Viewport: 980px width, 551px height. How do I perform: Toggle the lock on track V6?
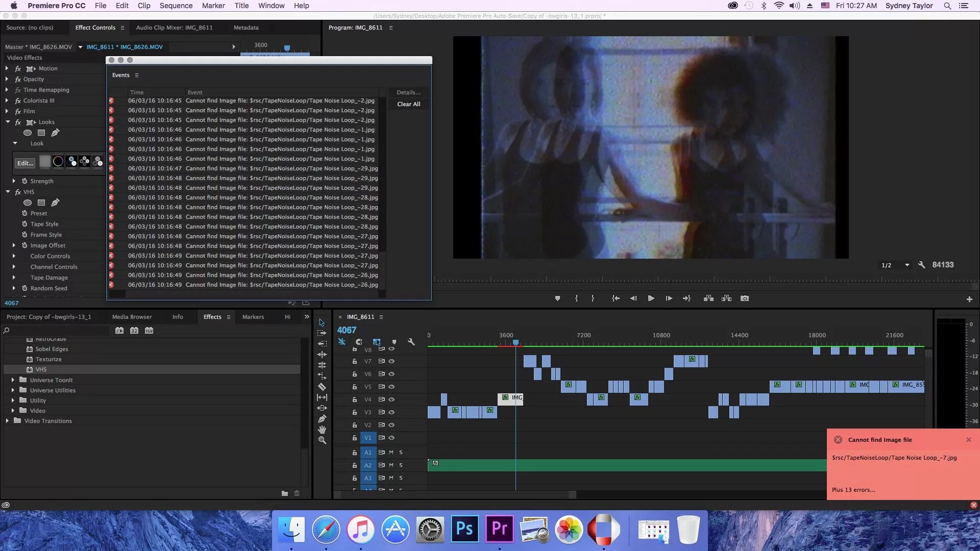click(x=354, y=374)
